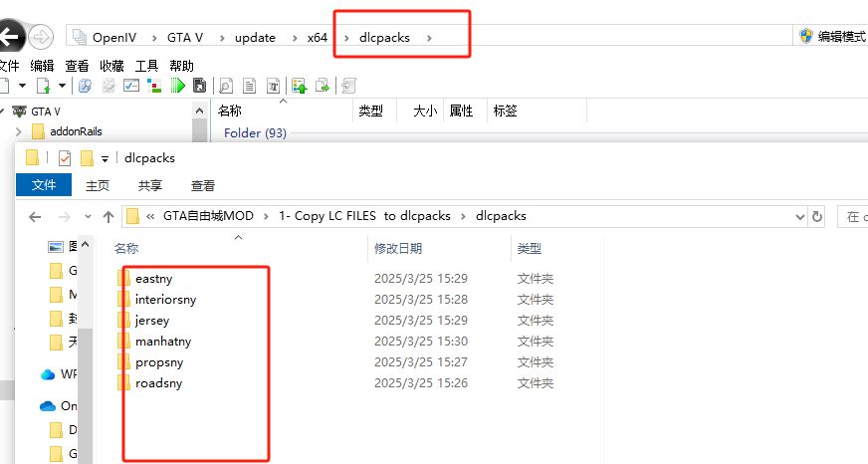The width and height of the screenshot is (868, 464).
Task: Expand the addonRails tree folder
Action: pyautogui.click(x=19, y=131)
